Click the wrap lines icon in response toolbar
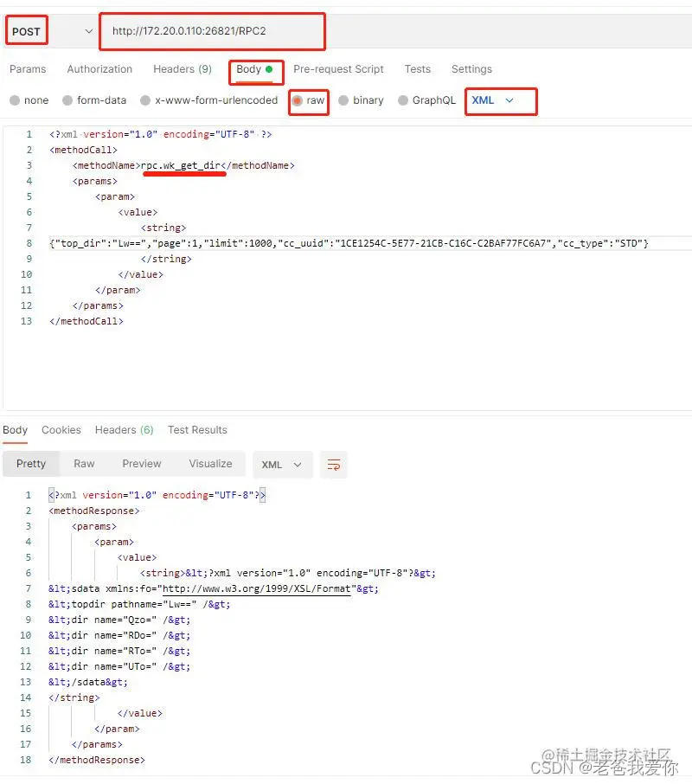Image resolution: width=692 pixels, height=784 pixels. tap(334, 464)
